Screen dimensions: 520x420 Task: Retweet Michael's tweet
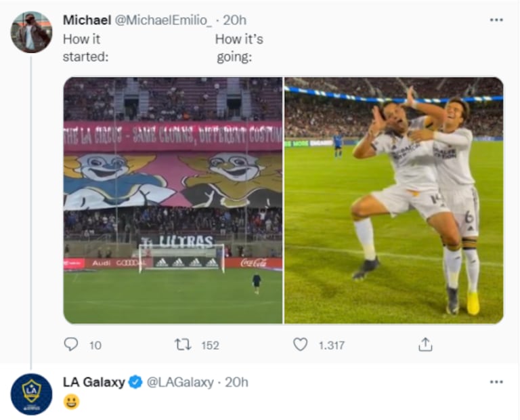click(x=183, y=345)
